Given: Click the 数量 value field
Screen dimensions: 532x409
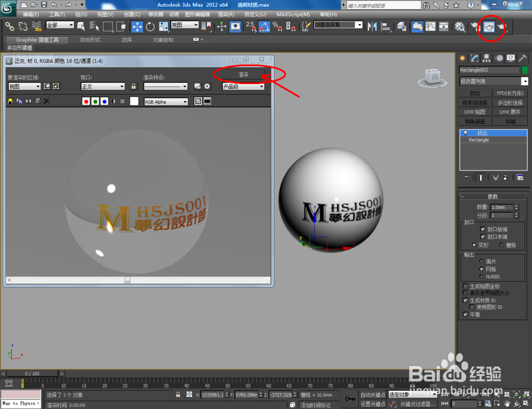Looking at the screenshot, I should pos(502,207).
